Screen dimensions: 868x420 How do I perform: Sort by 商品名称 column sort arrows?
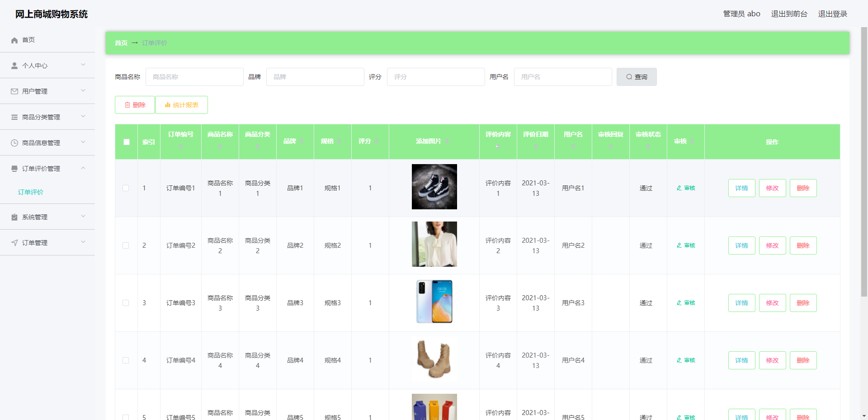coord(220,146)
